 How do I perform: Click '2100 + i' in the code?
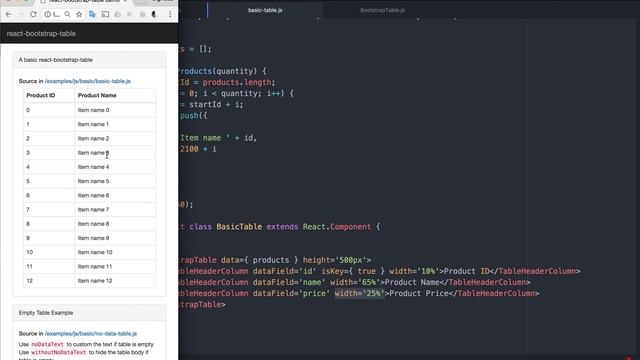[198, 149]
